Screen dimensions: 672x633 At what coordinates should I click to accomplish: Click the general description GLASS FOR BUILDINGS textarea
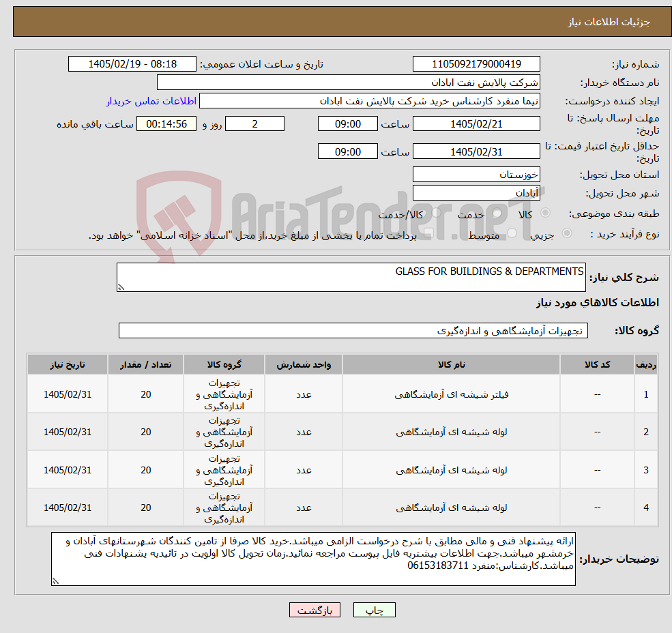[351, 277]
